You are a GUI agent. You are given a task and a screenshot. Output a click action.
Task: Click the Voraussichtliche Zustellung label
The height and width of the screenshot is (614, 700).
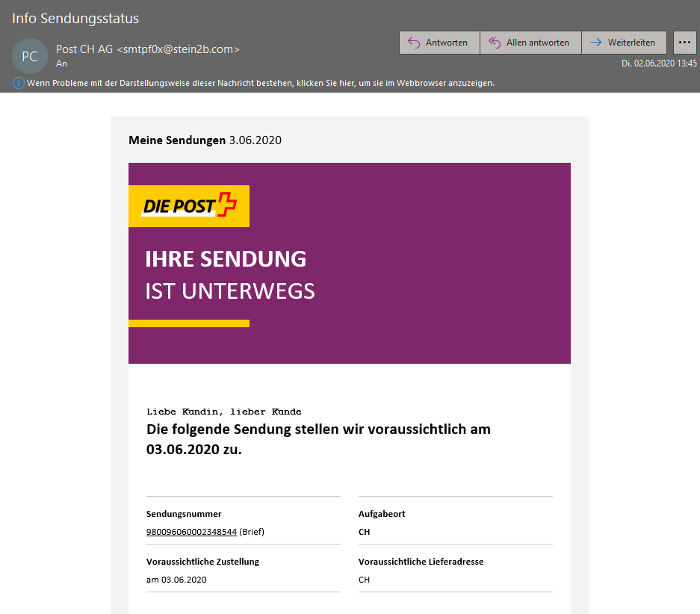[202, 562]
